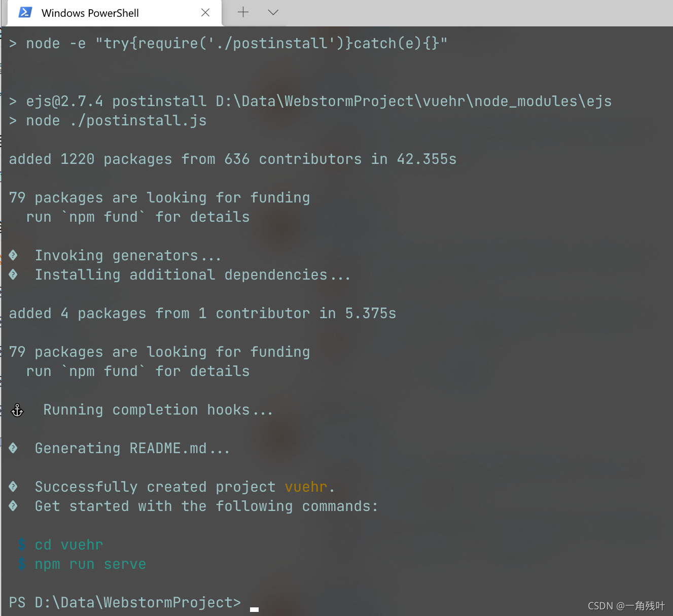The width and height of the screenshot is (673, 616).
Task: Click the text 'Running completion hooks...'
Action: [158, 410]
